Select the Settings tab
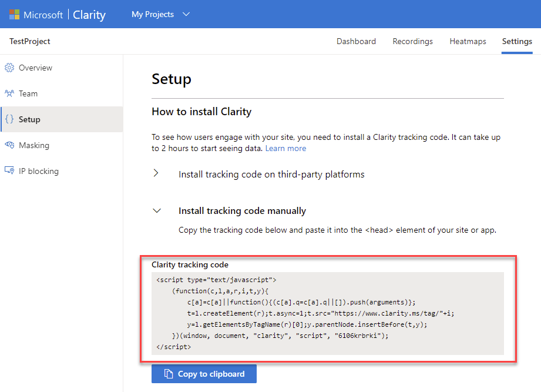 tap(517, 41)
